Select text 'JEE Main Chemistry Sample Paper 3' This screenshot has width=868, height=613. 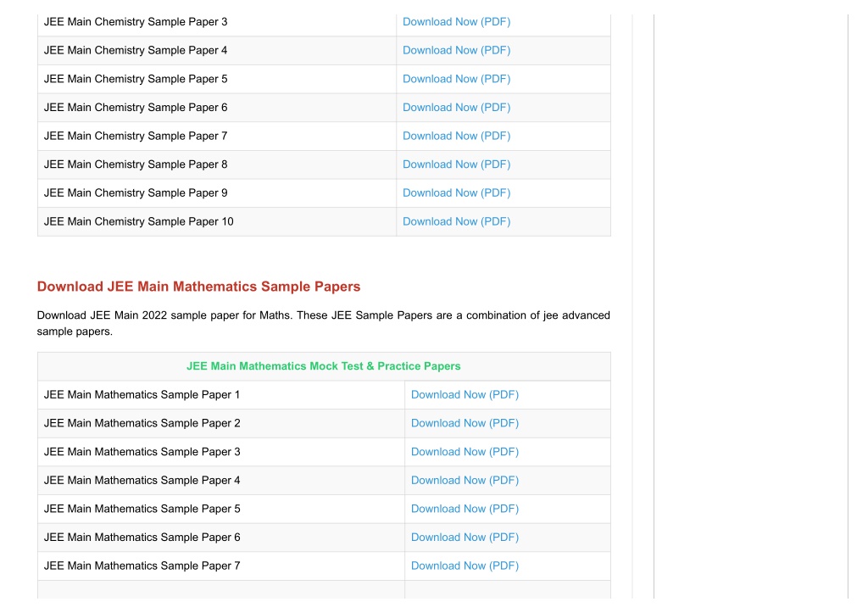136,21
